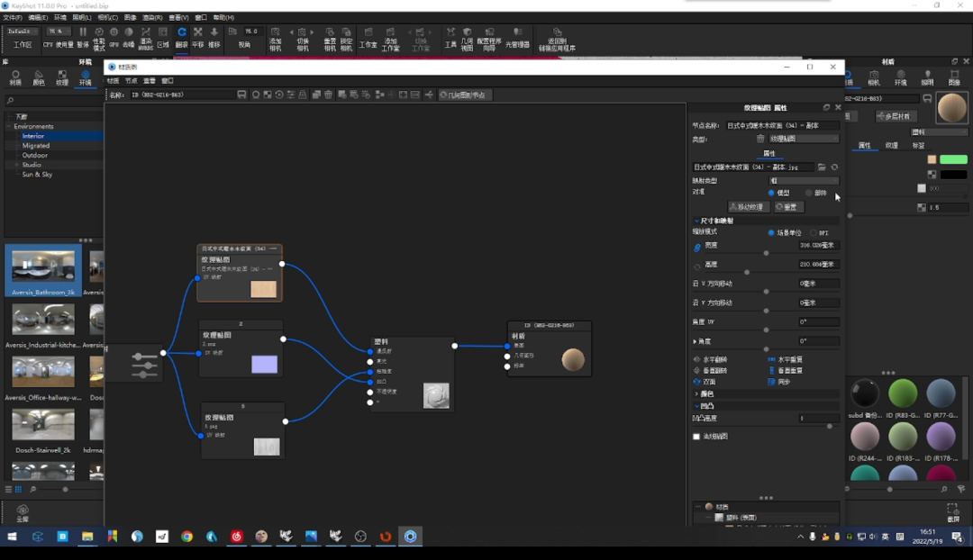The height and width of the screenshot is (560, 973).
Task: Select the 模型 alignment radio button
Action: pyautogui.click(x=771, y=193)
